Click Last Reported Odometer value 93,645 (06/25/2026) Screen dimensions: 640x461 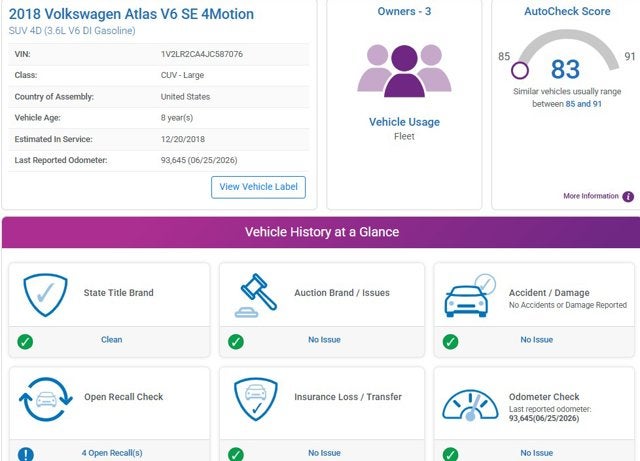click(x=199, y=160)
